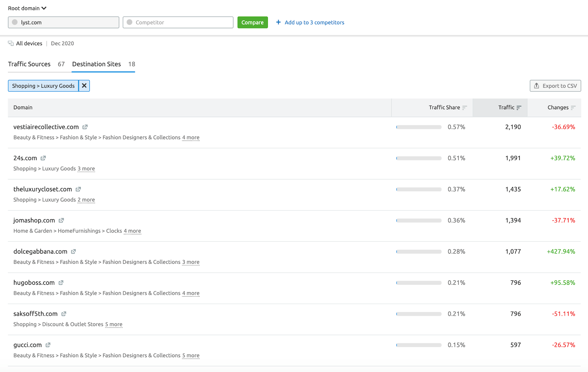Screen dimensions: 588x372
Task: Click the 2,190 traffic value
Action: [x=513, y=127]
